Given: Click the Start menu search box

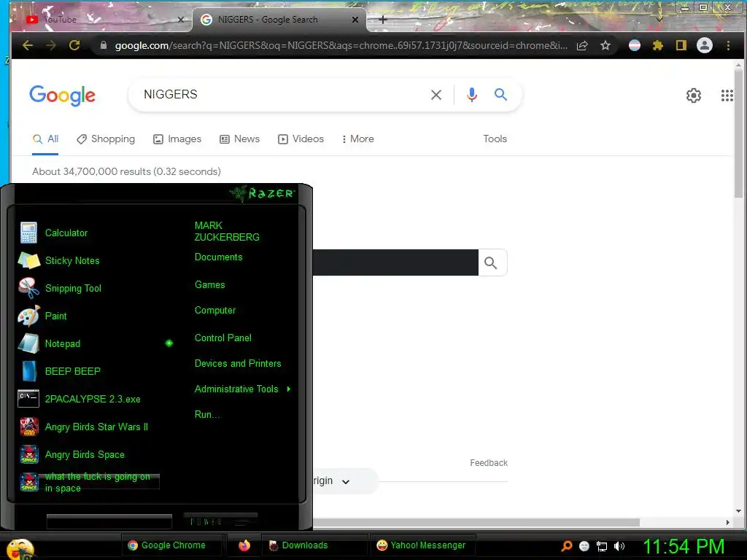Looking at the screenshot, I should click(x=109, y=521).
